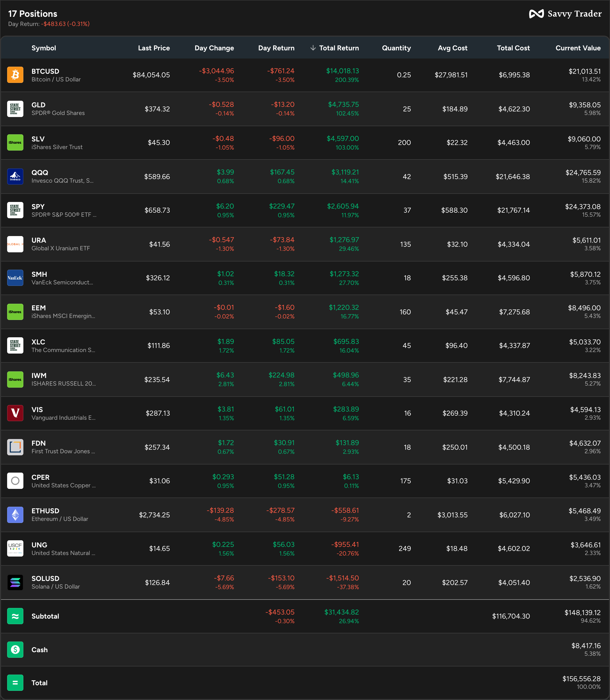This screenshot has height=700, width=610.
Task: Select the VanEck logo next to SMH
Action: click(15, 278)
